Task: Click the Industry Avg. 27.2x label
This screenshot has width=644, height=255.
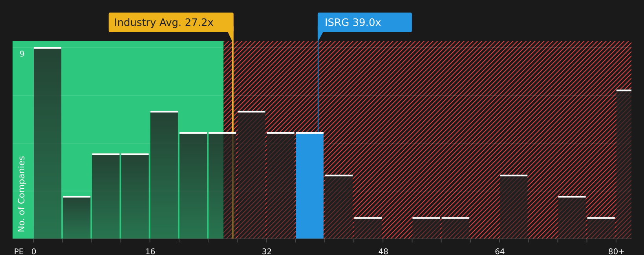Action: [x=171, y=22]
